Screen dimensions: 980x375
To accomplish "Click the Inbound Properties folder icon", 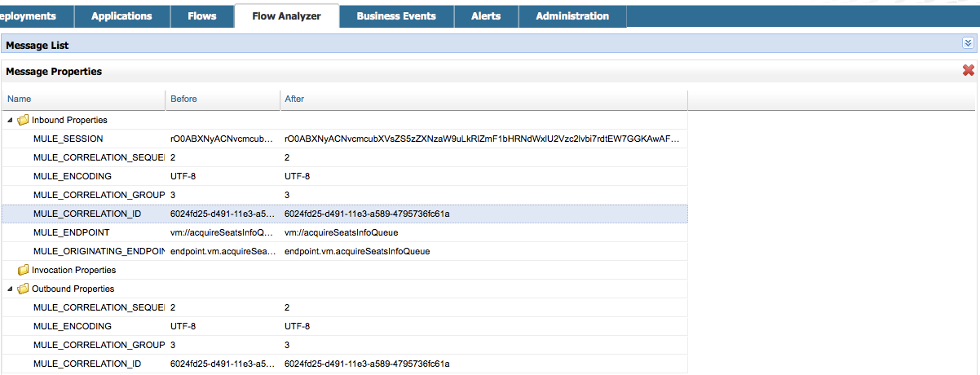I will (x=23, y=120).
